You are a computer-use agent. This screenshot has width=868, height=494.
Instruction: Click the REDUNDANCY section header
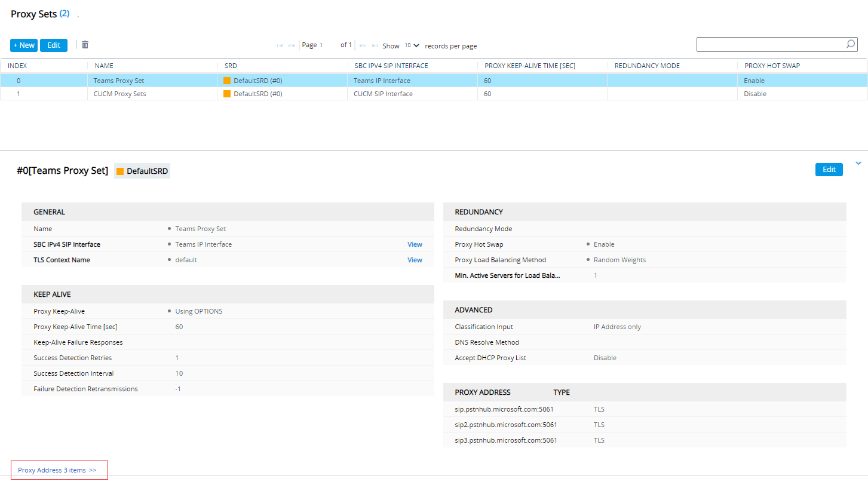479,212
